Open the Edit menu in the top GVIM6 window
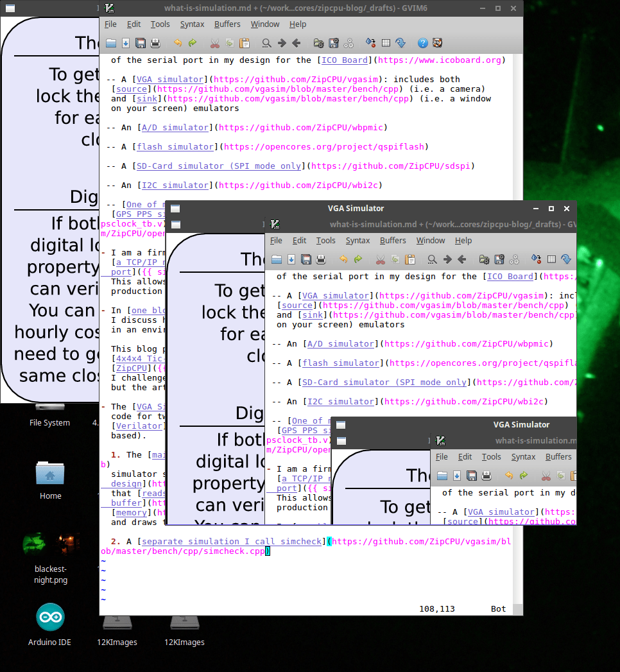620x672 pixels. (x=133, y=24)
